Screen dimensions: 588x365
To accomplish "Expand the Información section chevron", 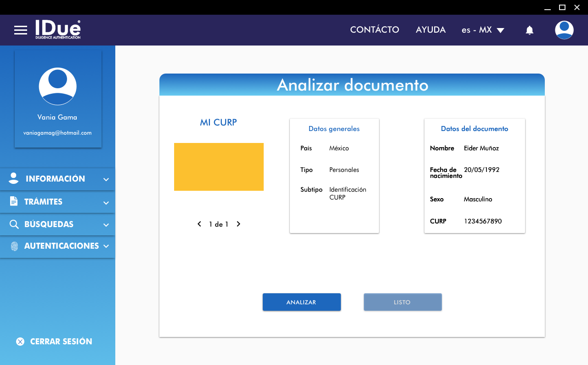I will coord(106,180).
